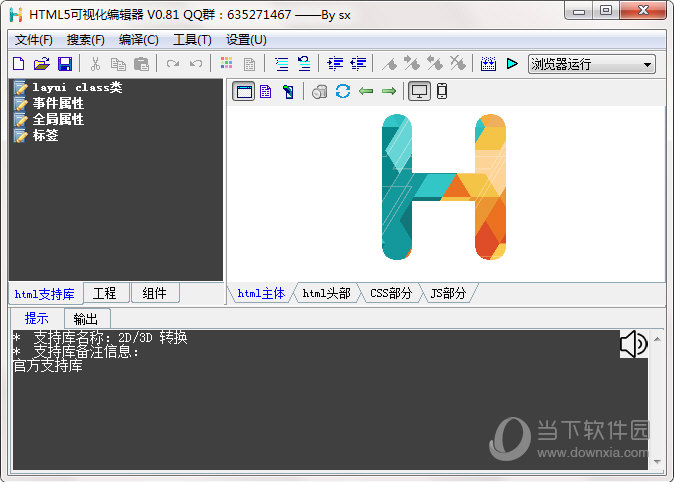Click the speaker sound icon in the hint panel
674x482 pixels.
(x=634, y=344)
